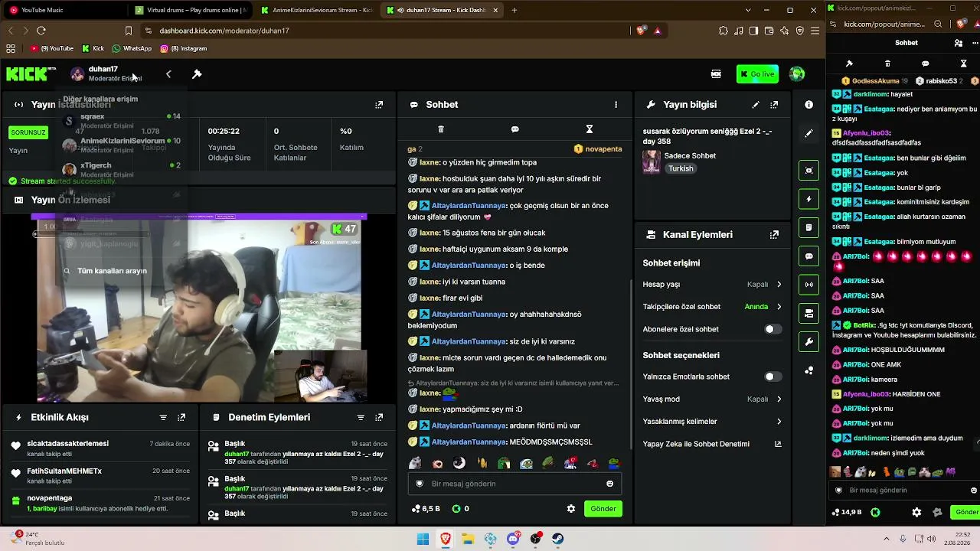Toggle the stream preview widget in the sidebar
Viewport: 980px width, 551px height.
[x=809, y=171]
